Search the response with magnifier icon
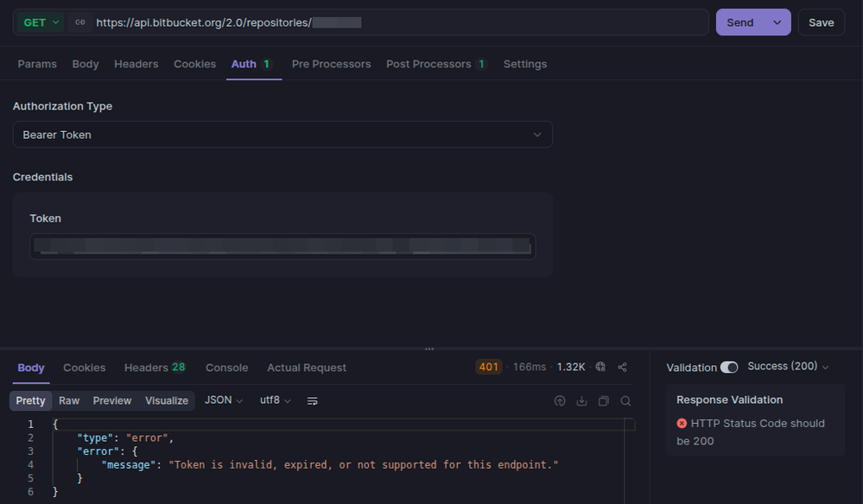The image size is (863, 504). pos(625,400)
